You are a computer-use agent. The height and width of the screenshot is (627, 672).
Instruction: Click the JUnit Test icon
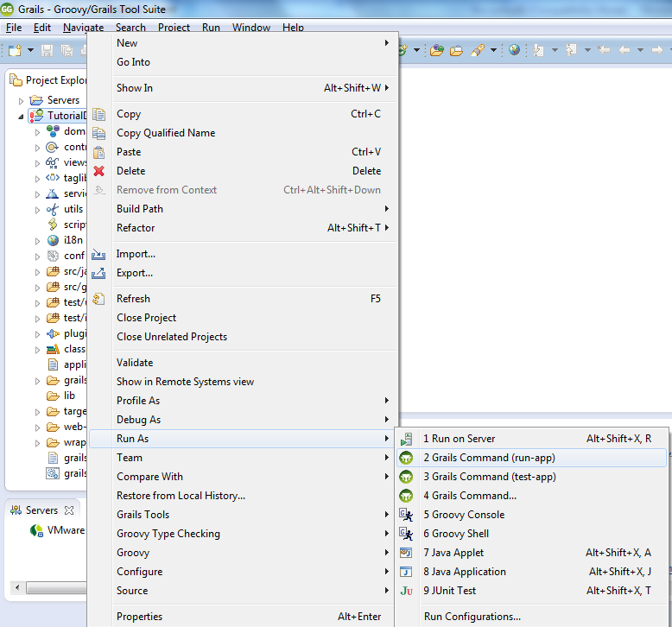point(406,591)
